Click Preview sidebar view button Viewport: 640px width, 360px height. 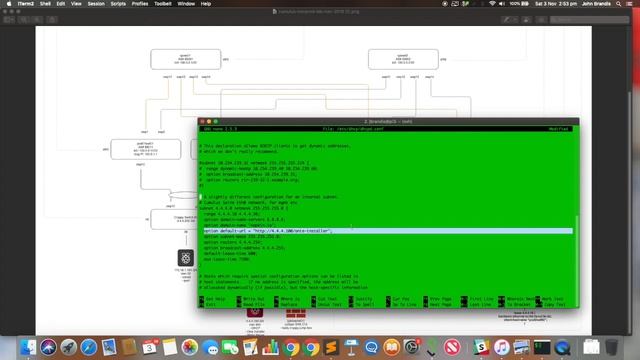point(9,20)
